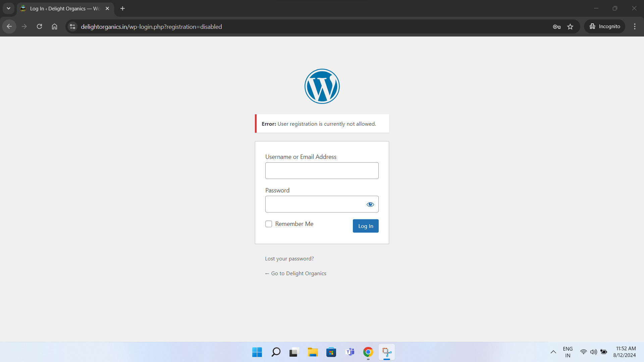
Task: Close the Chrome window
Action: pos(634,8)
